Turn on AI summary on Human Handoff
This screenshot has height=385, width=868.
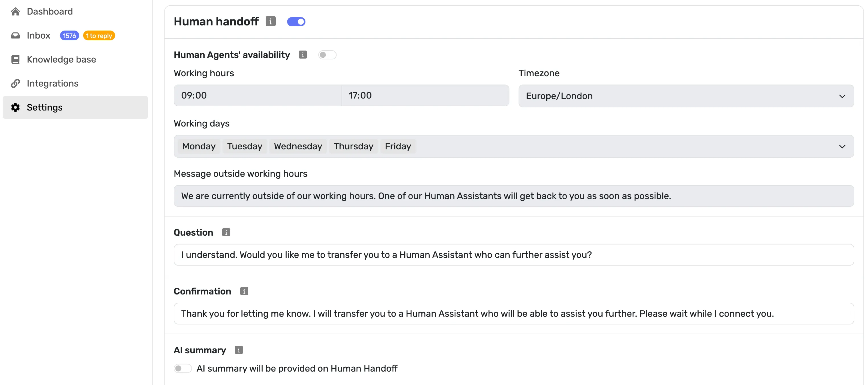[183, 368]
